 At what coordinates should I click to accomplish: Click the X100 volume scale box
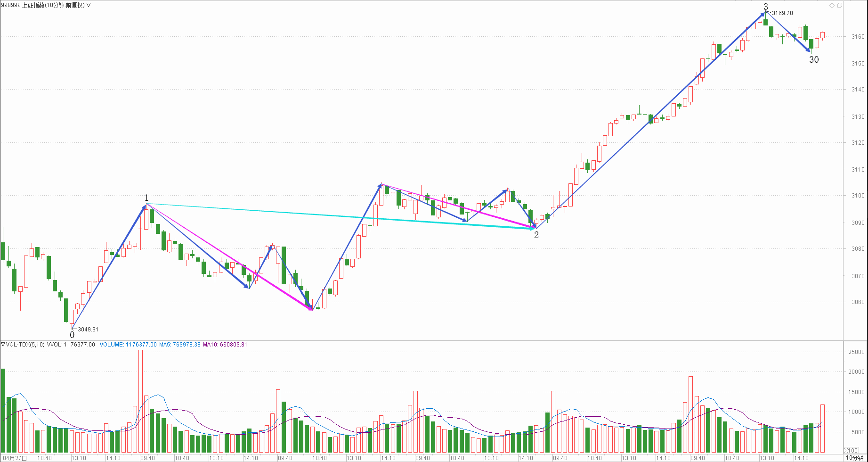click(x=851, y=450)
